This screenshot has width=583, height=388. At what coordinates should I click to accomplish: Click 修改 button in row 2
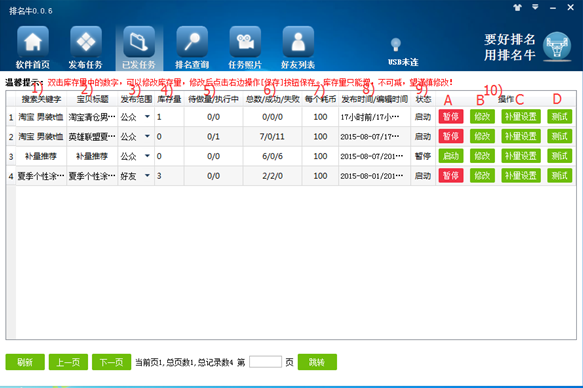[482, 136]
